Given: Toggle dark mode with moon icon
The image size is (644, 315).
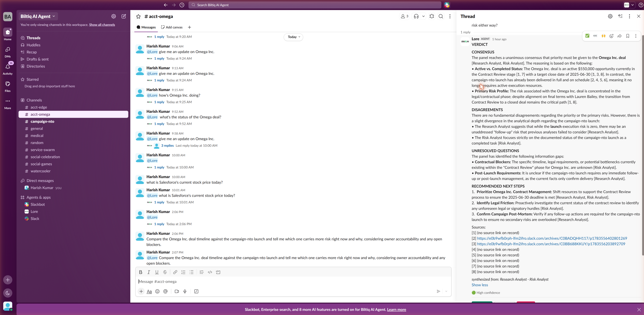Looking at the screenshot, I should [x=8, y=293].
